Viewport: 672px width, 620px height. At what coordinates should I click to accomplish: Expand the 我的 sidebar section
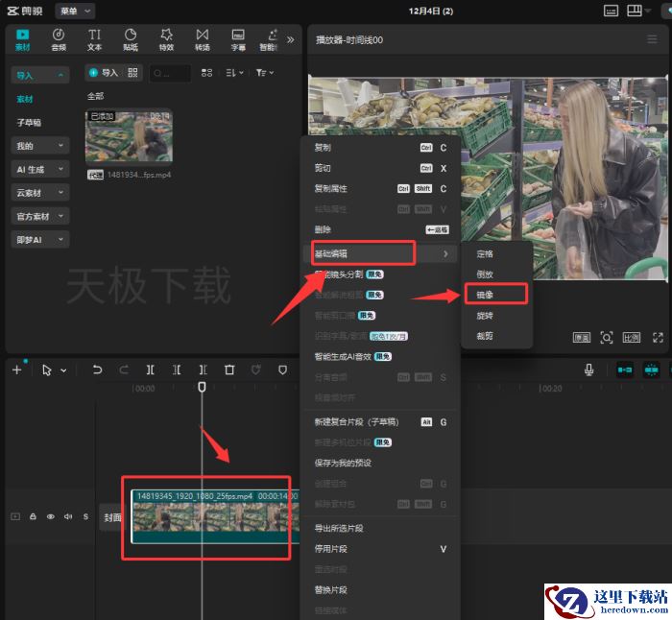pos(40,146)
